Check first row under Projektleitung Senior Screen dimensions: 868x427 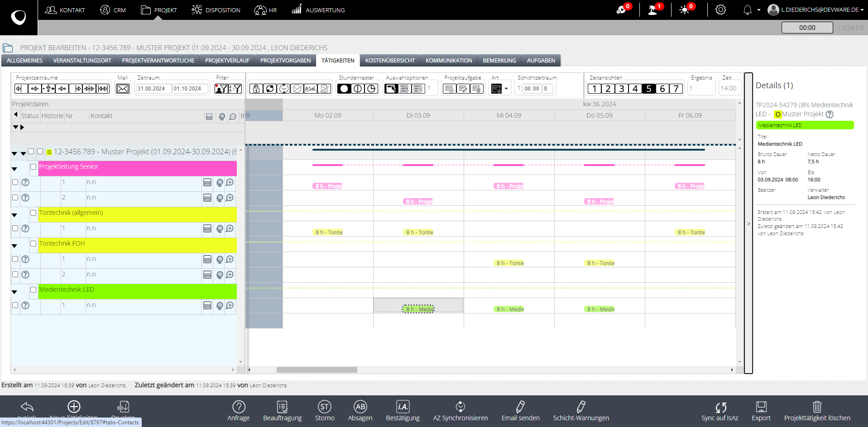point(15,182)
